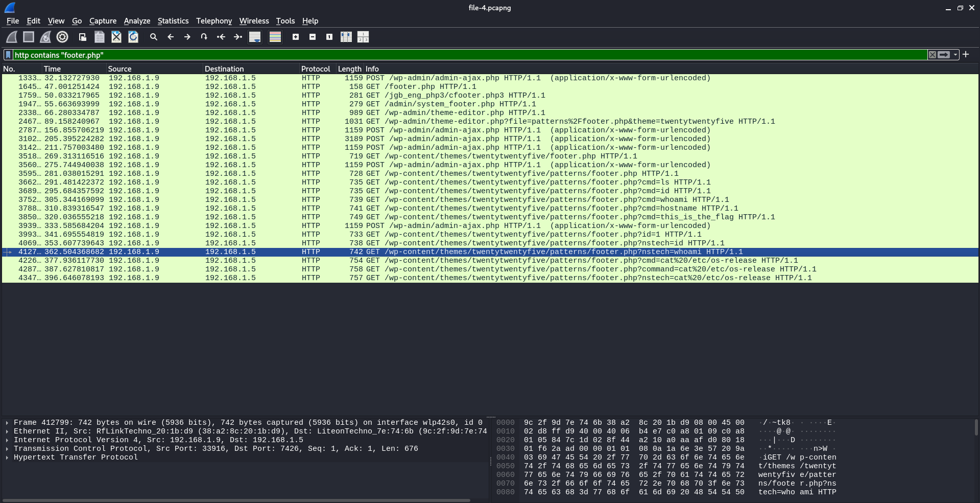Close this capture file
This screenshot has height=503, width=980.
(116, 37)
